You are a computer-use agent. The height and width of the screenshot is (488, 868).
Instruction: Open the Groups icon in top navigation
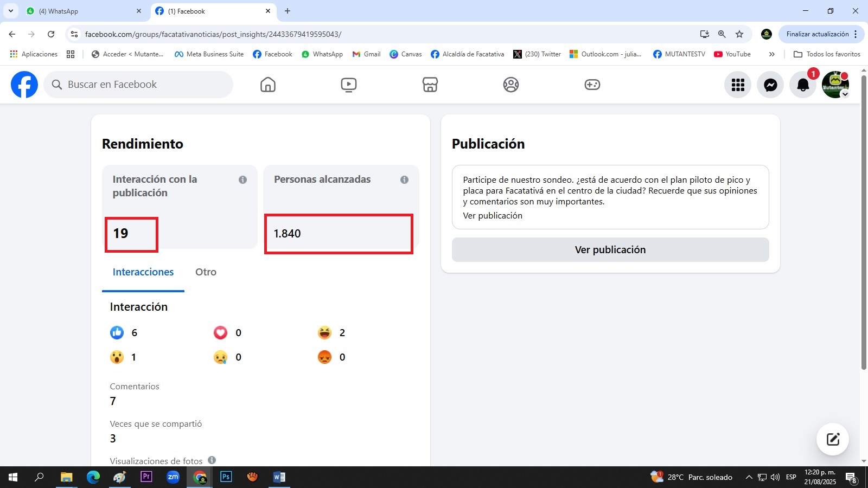(x=511, y=85)
